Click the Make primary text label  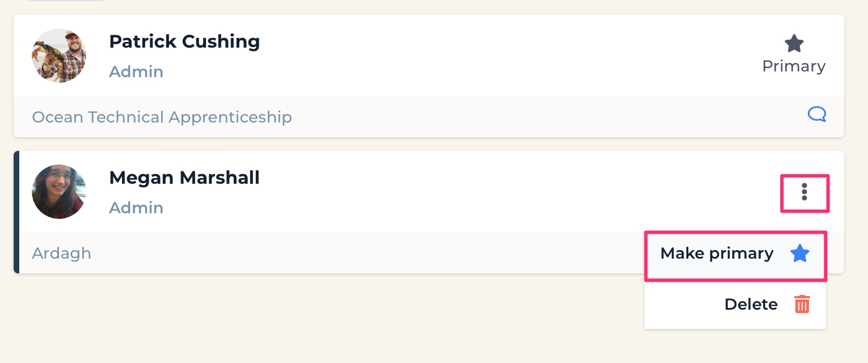(x=717, y=254)
